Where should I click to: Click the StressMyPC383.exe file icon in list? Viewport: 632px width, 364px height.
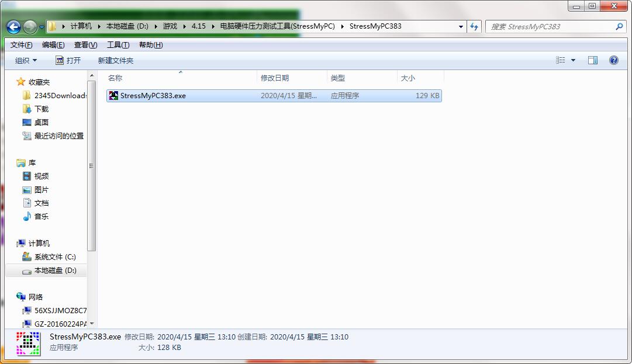click(113, 95)
